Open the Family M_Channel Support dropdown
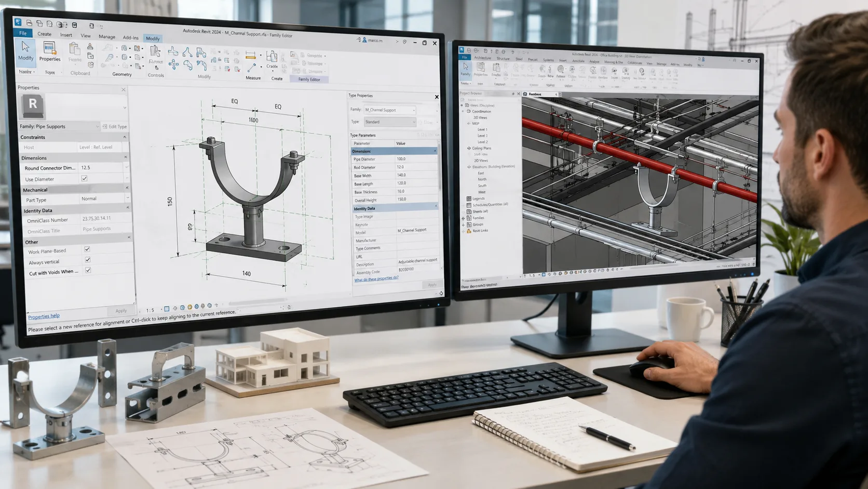This screenshot has height=489, width=868. coord(390,110)
